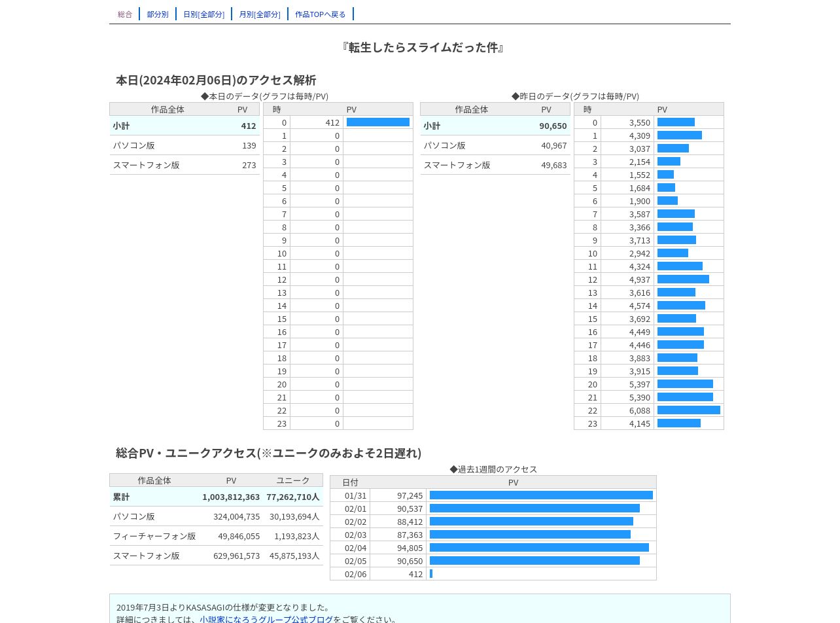Open the 小説家になろうグループ公式ブログ link
Viewport: 840px width, 623px height.
click(x=266, y=619)
